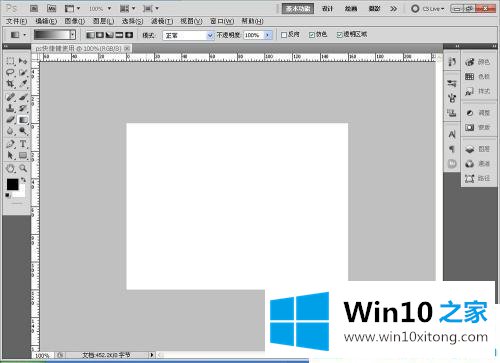Open the gradient picker dropdown arrow
This screenshot has height=363, width=500.
[x=72, y=35]
